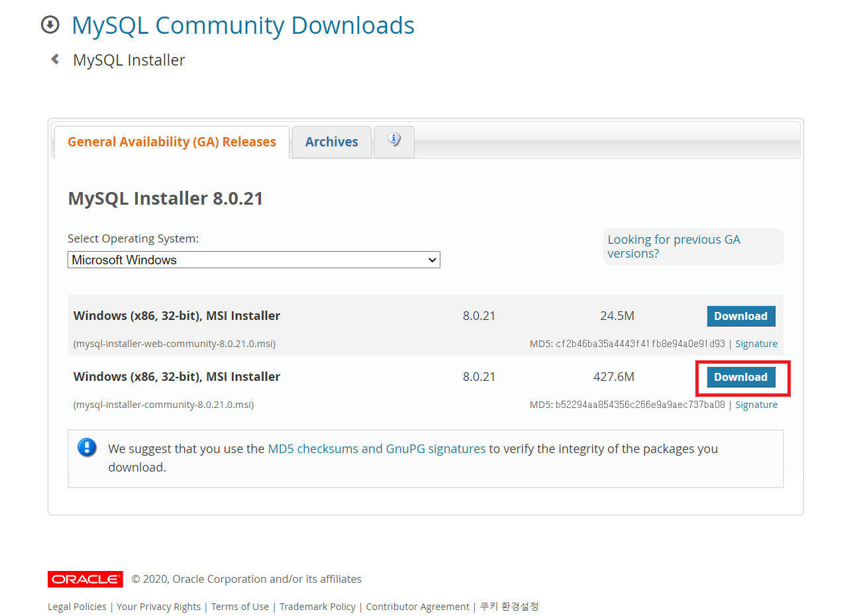This screenshot has height=616, width=855.
Task: Open Looking for previous GA versions link
Action: tap(674, 246)
